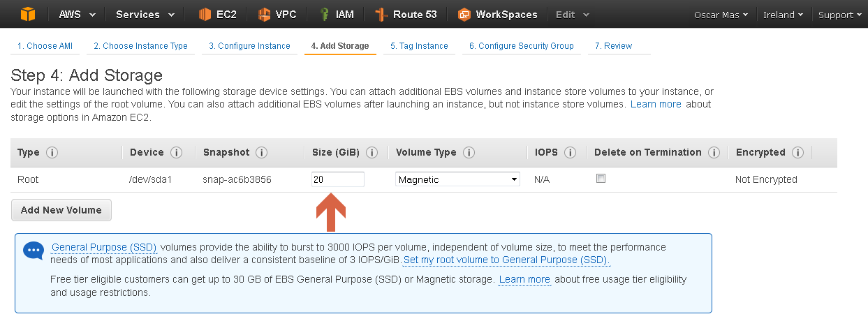Go to step 2. Choose Instance Type
The width and height of the screenshot is (868, 328).
coord(140,46)
